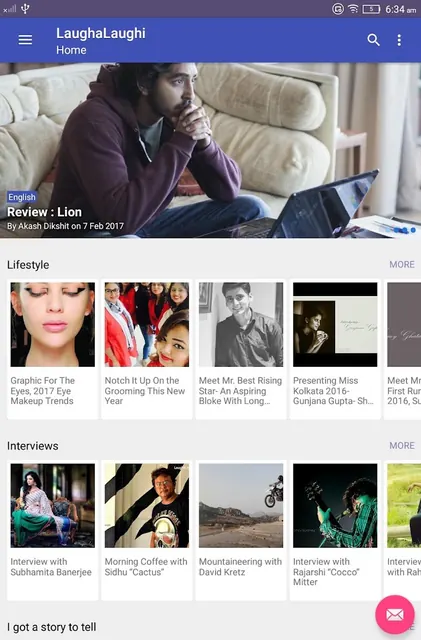Tap the pink mail floating button
Viewport: 421px width, 640px height.
click(x=394, y=614)
